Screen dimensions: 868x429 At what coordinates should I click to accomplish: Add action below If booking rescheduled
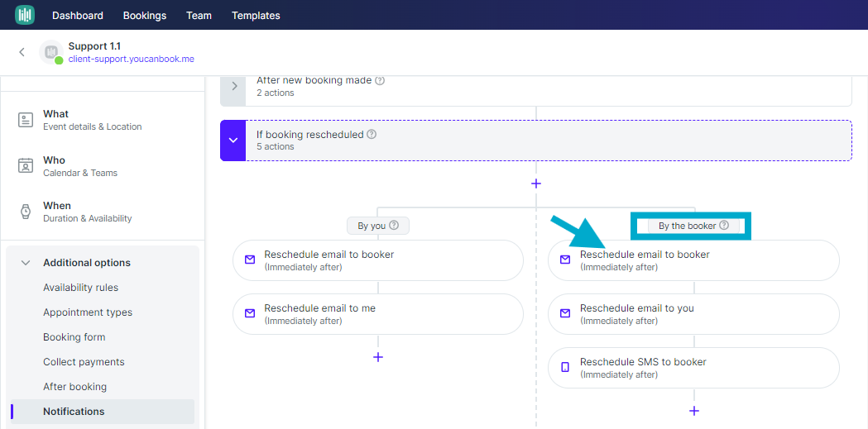coord(536,184)
